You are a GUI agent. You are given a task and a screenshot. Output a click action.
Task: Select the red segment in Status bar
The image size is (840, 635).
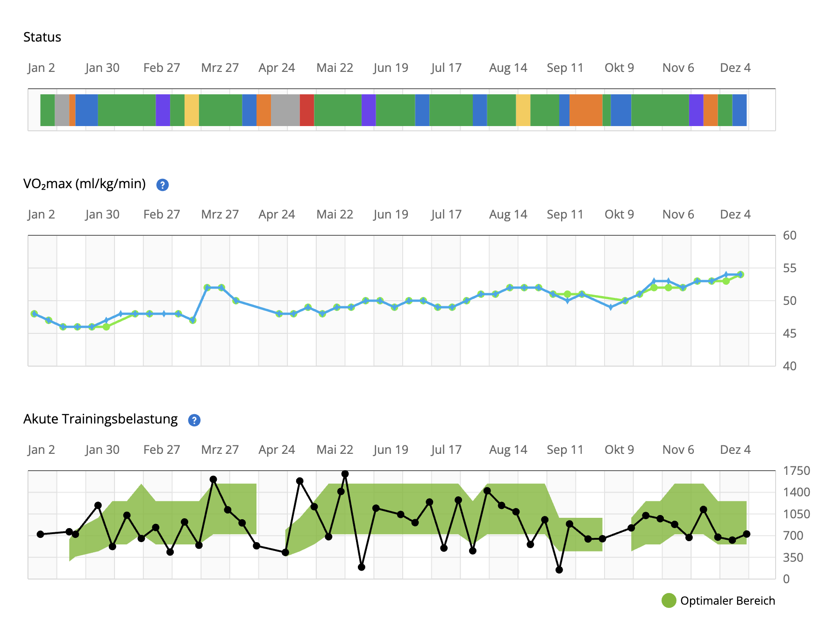click(306, 110)
